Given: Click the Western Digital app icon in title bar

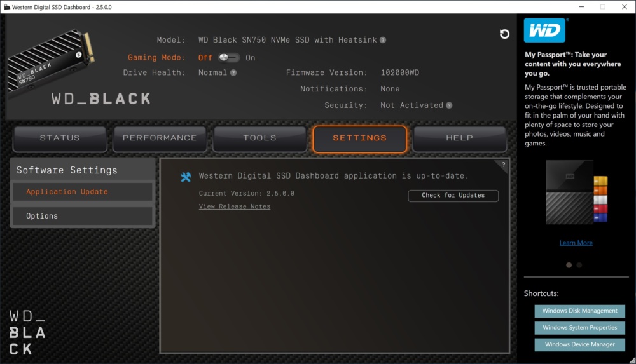Looking at the screenshot, I should (6, 7).
